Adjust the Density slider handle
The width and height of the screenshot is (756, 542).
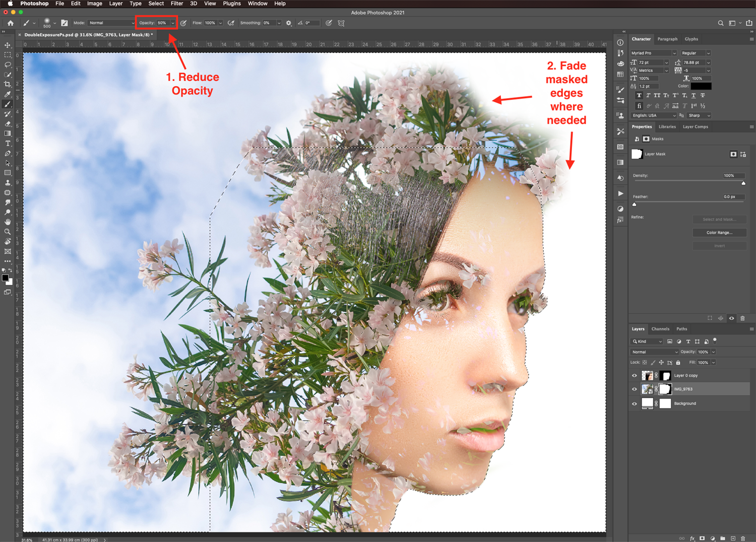743,183
